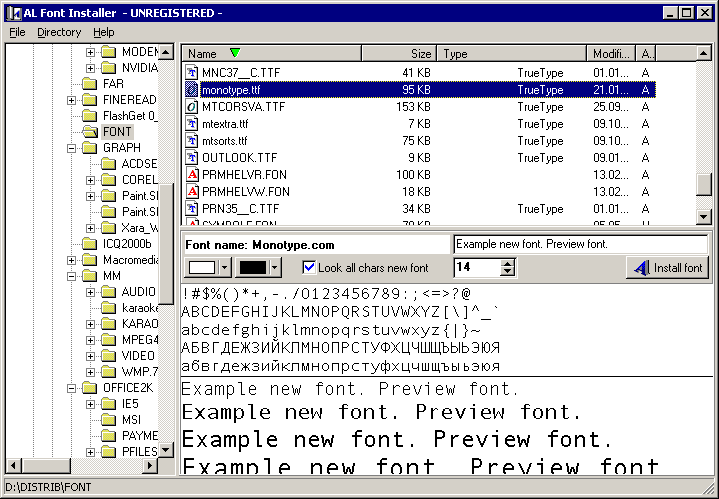Collapse the MM folder node
The width and height of the screenshot is (719, 499).
point(71,277)
